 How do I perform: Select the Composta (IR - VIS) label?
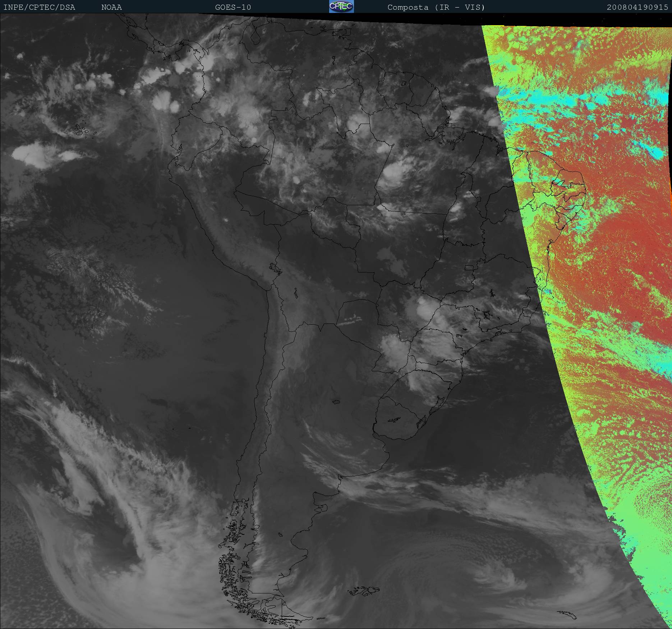pyautogui.click(x=436, y=7)
